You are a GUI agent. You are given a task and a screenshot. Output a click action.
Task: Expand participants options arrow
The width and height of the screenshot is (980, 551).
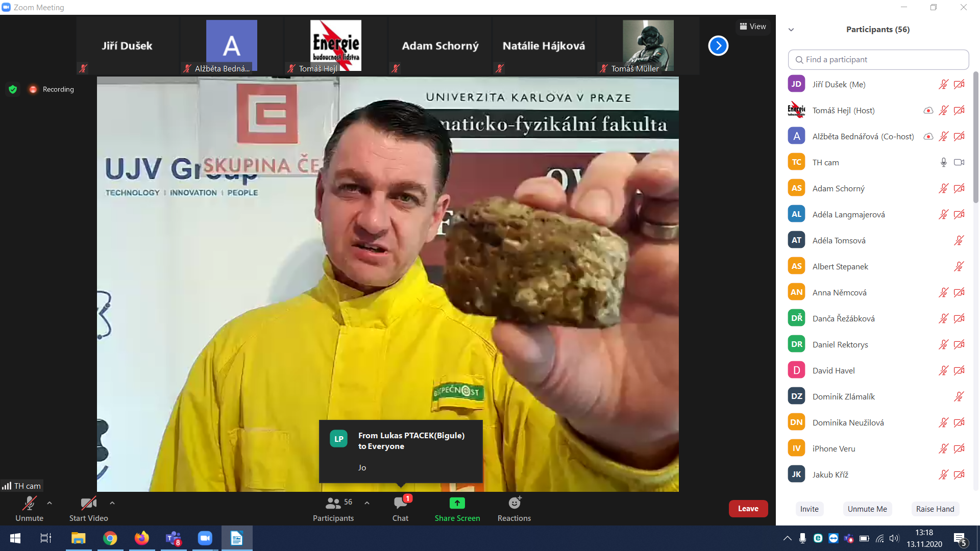(367, 503)
